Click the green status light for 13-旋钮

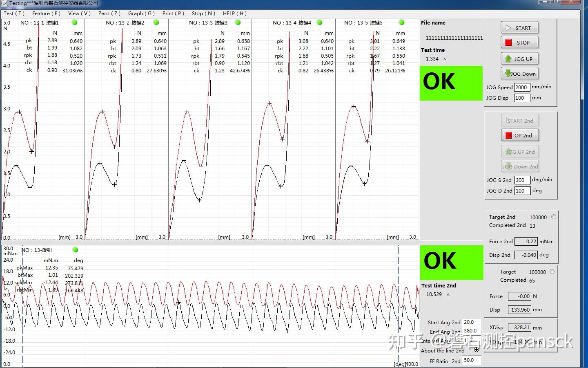coord(75,249)
